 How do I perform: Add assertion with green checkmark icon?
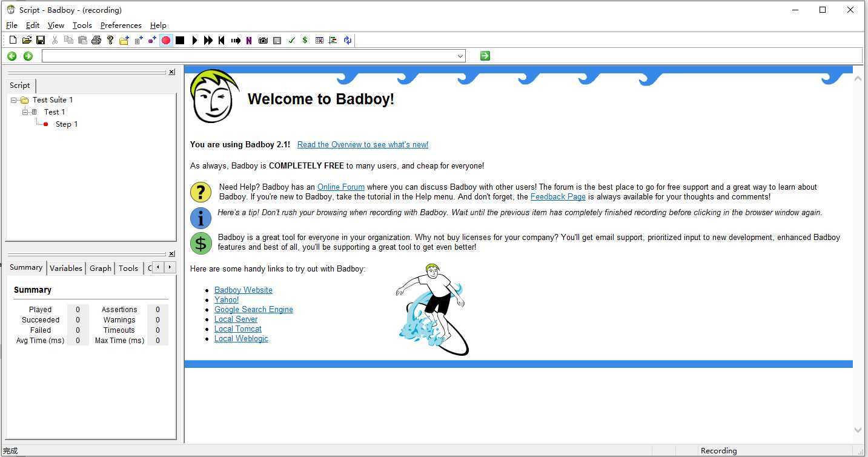click(x=291, y=40)
